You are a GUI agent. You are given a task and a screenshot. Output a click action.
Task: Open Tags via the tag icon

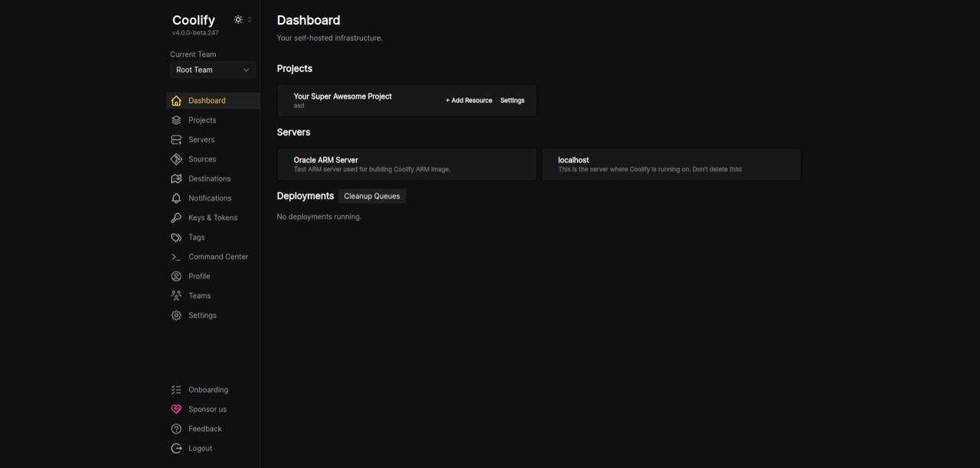[x=176, y=237]
